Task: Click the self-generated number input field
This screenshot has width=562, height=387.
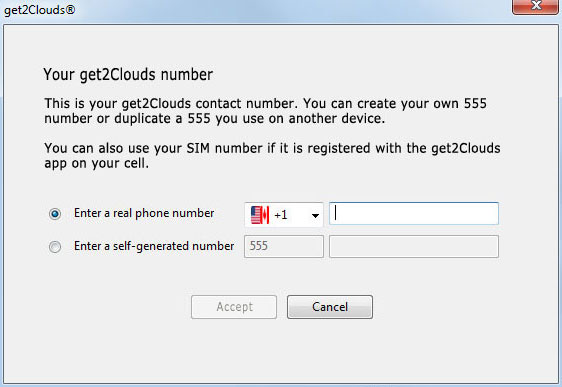Action: click(x=414, y=246)
